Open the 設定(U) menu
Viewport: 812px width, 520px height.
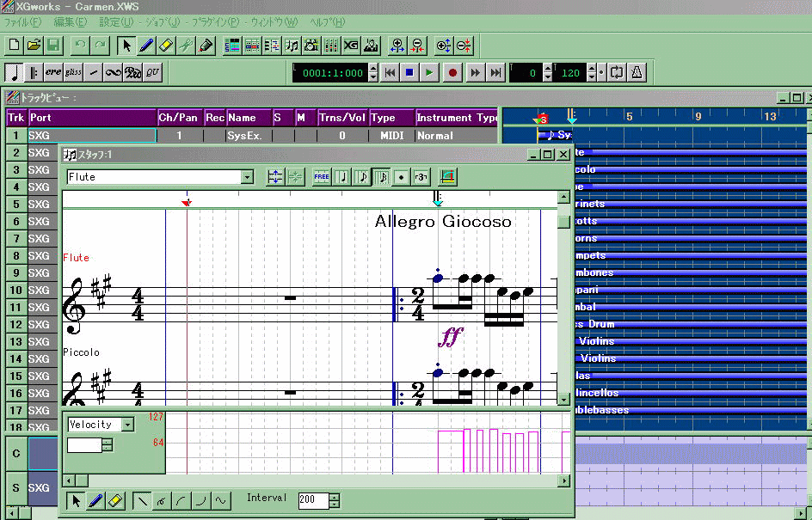pyautogui.click(x=116, y=22)
